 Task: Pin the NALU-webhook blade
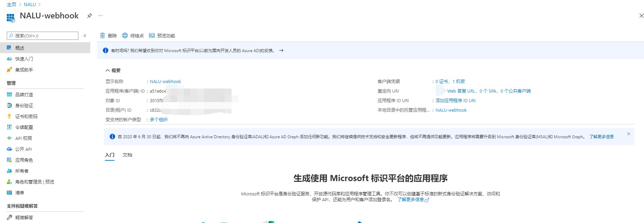[x=90, y=16]
